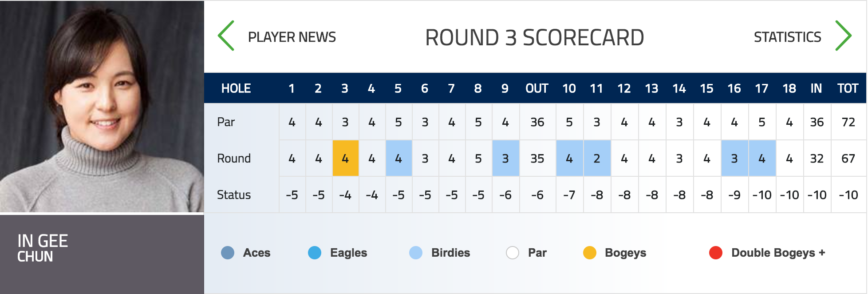Select the bogey score on hole 3
This screenshot has height=294, width=868.
pyautogui.click(x=345, y=158)
